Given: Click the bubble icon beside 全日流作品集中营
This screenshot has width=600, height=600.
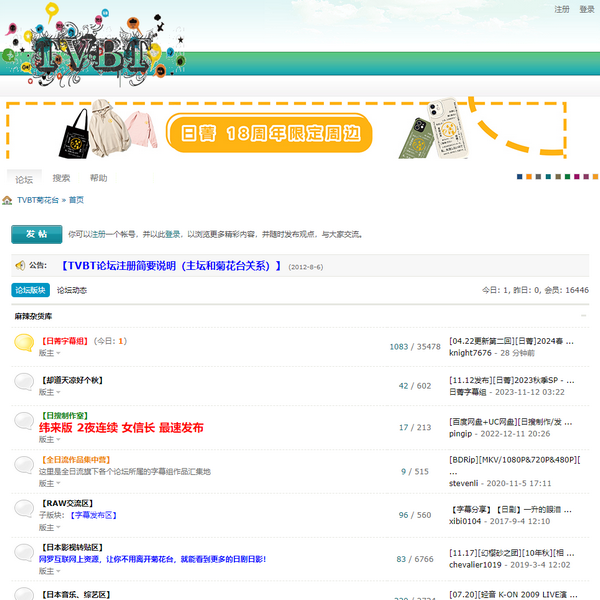Looking at the screenshot, I should click(24, 465).
